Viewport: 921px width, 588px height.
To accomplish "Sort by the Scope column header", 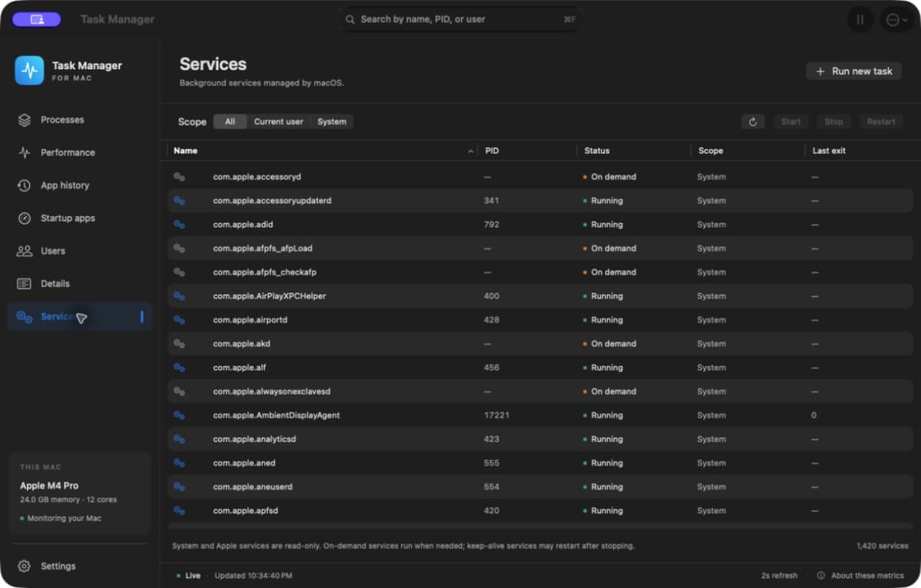I will click(x=710, y=151).
